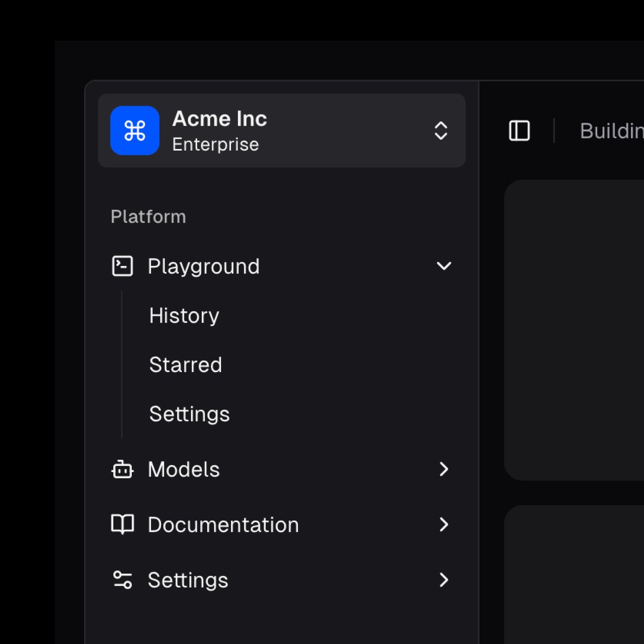Click the Settings sliders icon

coord(122,580)
